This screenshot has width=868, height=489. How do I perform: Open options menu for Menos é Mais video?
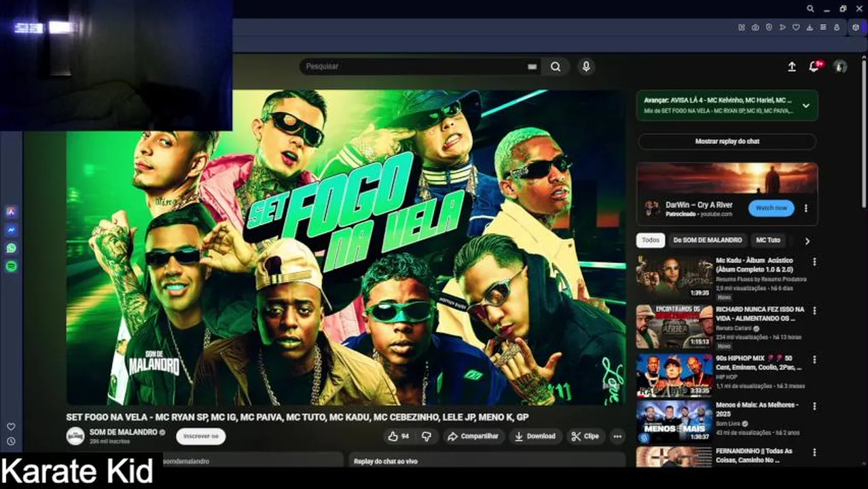(x=814, y=406)
